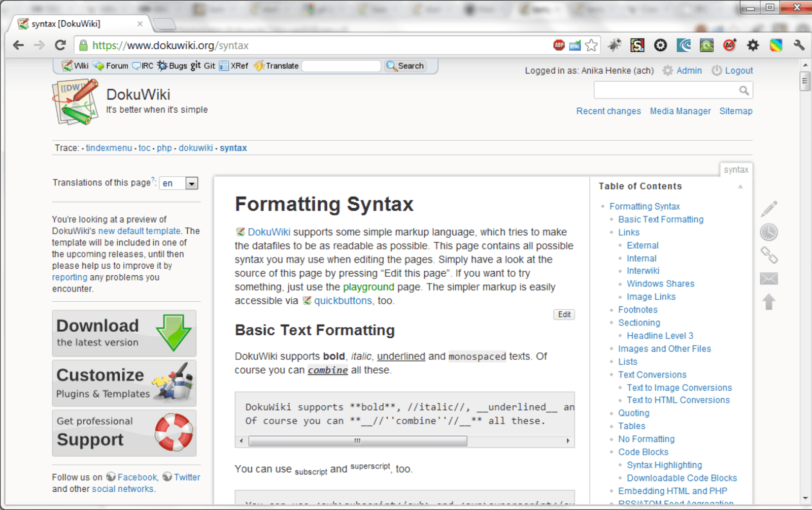Screen dimensions: 812x510
Task: Open the 'en' translations dropdown
Action: [179, 183]
